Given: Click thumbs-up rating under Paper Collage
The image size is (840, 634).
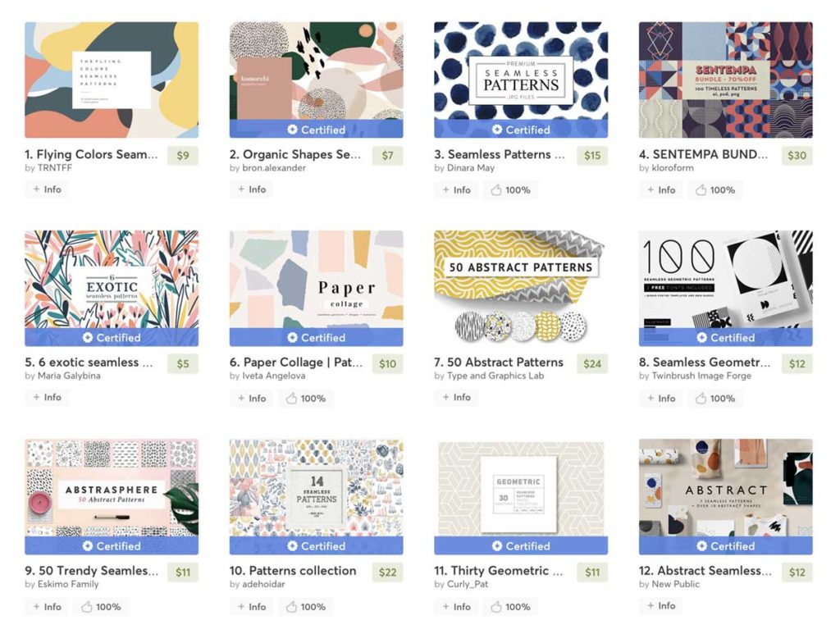Looking at the screenshot, I should (x=307, y=398).
